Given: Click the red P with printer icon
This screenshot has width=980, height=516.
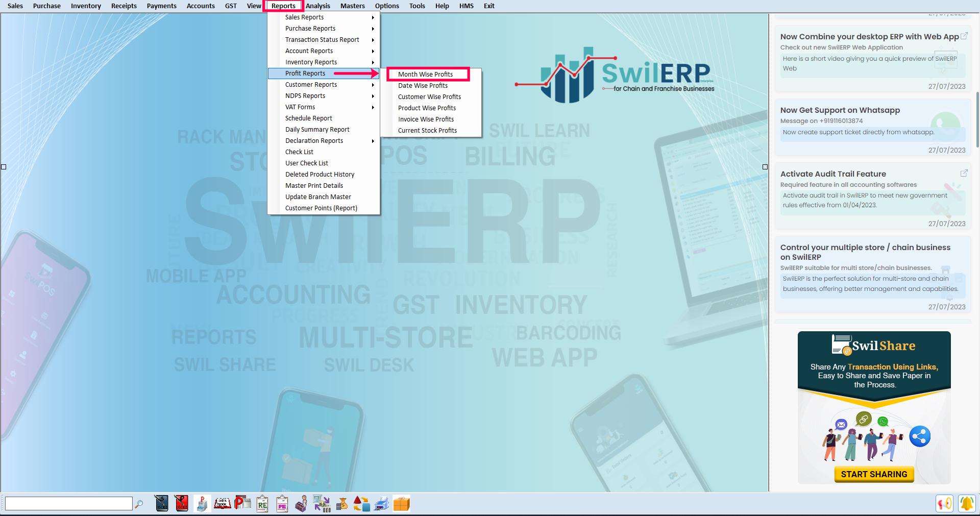Looking at the screenshot, I should (x=242, y=503).
